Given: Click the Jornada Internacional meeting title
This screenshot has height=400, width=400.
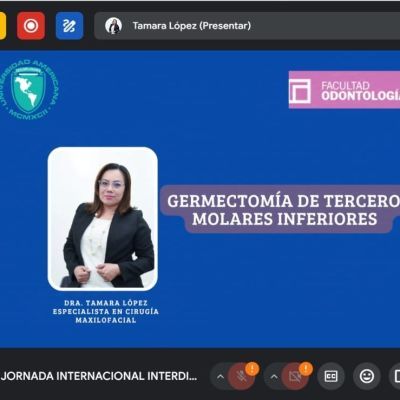Looking at the screenshot, I should [x=99, y=376].
